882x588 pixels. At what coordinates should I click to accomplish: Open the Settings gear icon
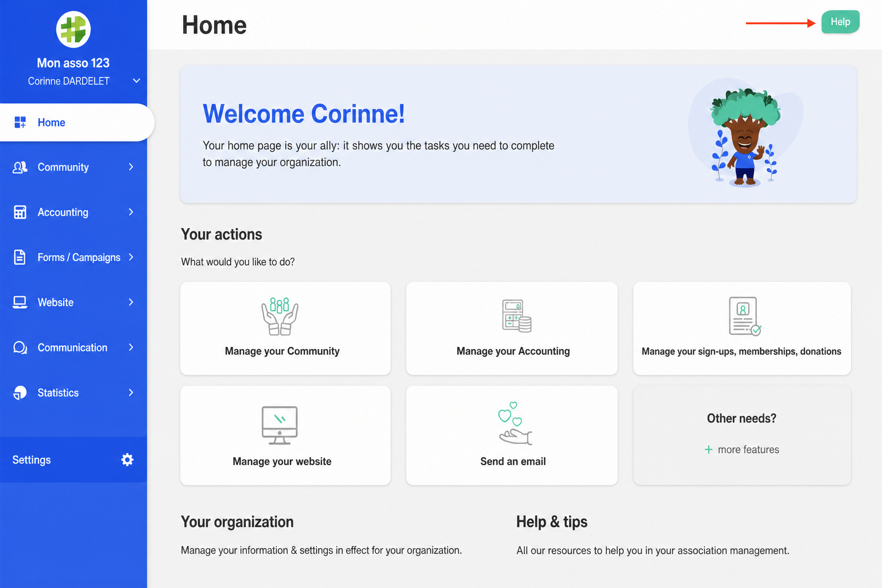pyautogui.click(x=127, y=459)
